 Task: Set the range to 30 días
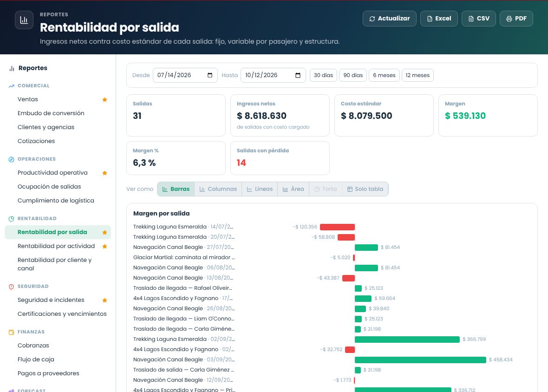pos(323,75)
